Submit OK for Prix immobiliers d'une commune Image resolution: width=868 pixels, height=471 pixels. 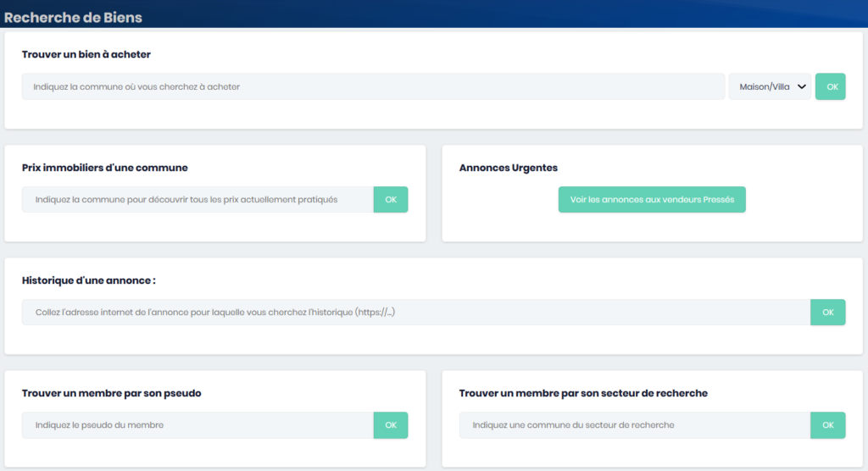[391, 200]
